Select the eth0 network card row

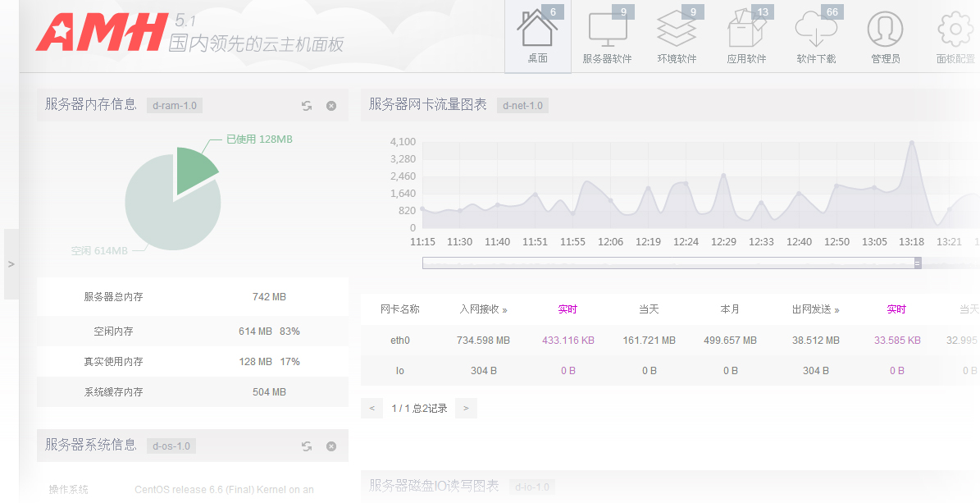click(x=399, y=341)
